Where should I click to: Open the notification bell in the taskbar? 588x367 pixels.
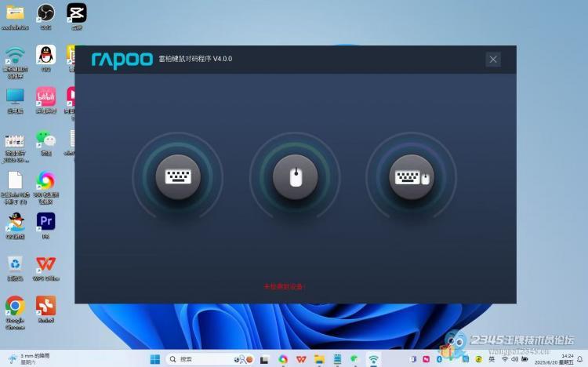coord(580,359)
